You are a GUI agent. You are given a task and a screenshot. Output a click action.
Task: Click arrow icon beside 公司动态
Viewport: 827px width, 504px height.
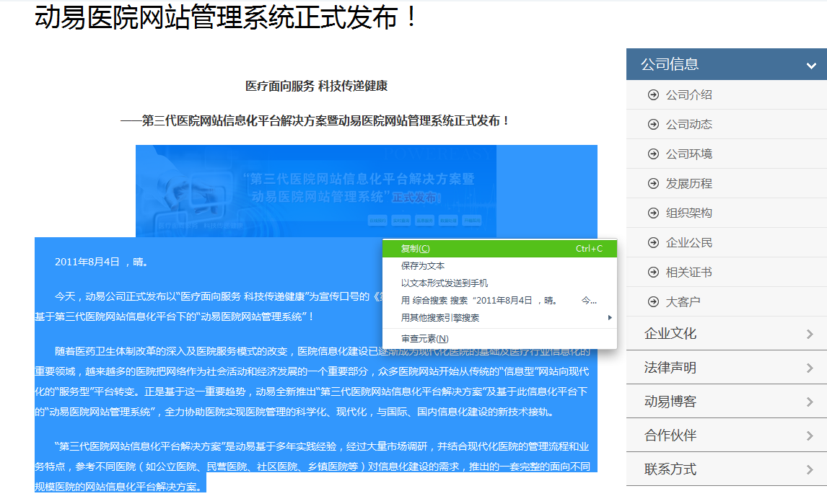coord(654,124)
